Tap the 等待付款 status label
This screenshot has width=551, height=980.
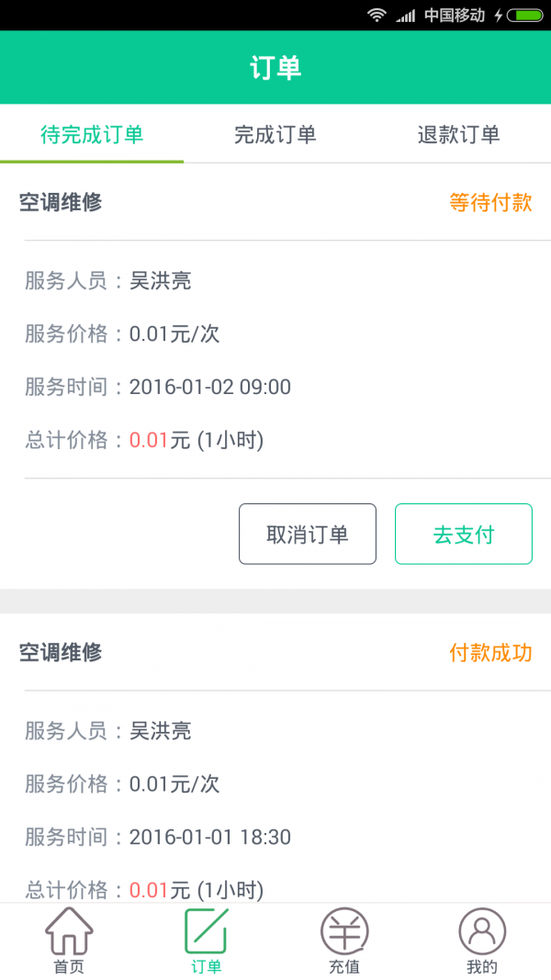coord(490,202)
